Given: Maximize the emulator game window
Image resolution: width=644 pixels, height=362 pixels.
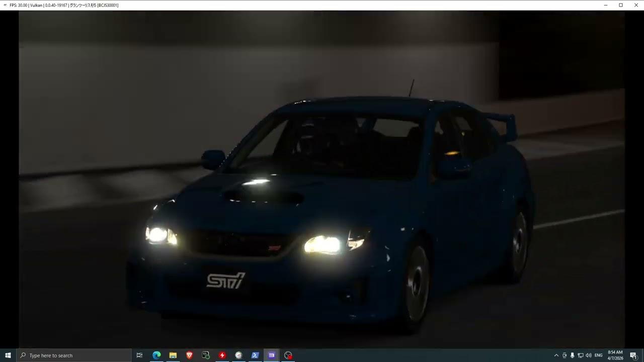Looking at the screenshot, I should (621, 5).
